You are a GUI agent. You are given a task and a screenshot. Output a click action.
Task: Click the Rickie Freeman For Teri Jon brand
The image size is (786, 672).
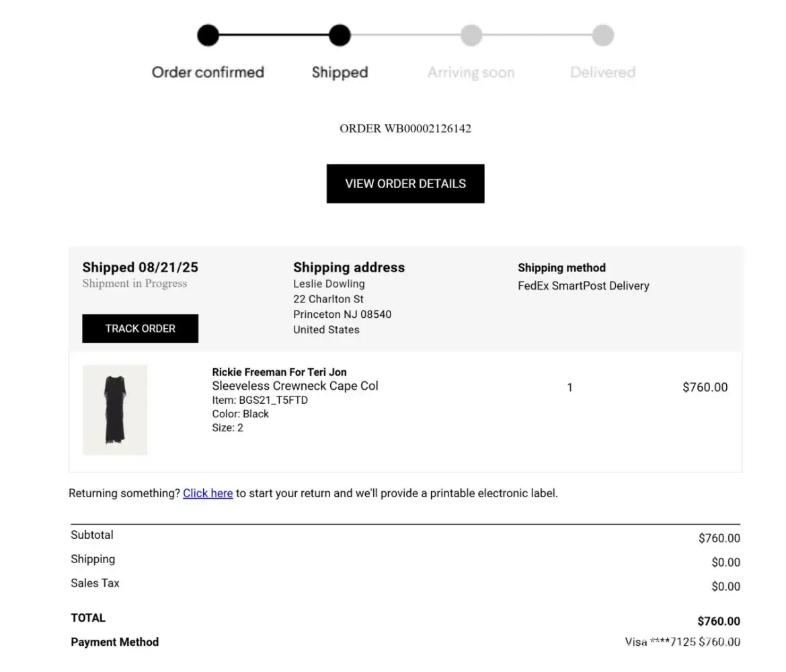click(x=279, y=372)
